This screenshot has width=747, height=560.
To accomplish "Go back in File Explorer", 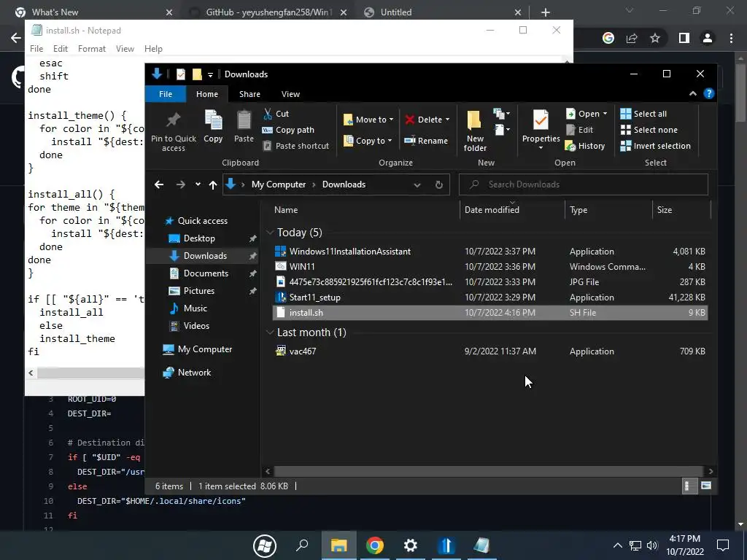I will pos(159,184).
